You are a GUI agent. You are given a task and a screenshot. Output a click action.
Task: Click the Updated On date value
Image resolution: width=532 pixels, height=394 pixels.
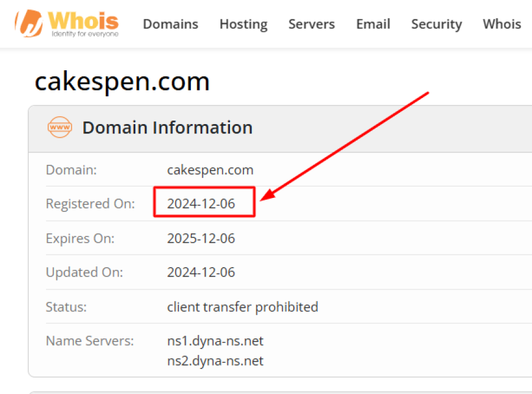[x=201, y=272]
